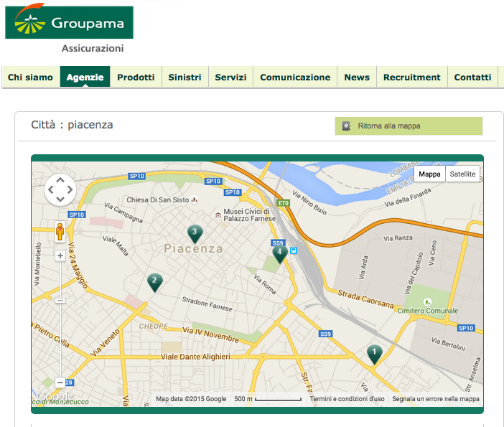Go to the Sinistri section
This screenshot has height=427, width=504.
coord(185,77)
